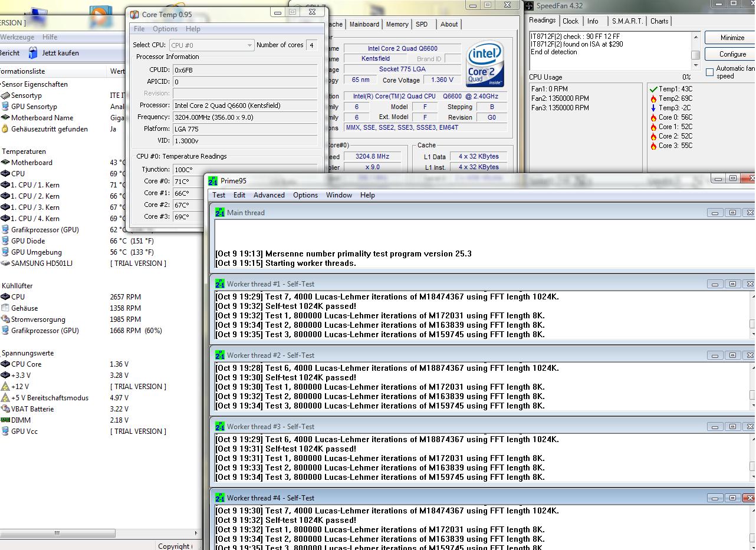Click the Jetzt kaufen shopping icon
Image resolution: width=756 pixels, height=550 pixels.
point(33,53)
